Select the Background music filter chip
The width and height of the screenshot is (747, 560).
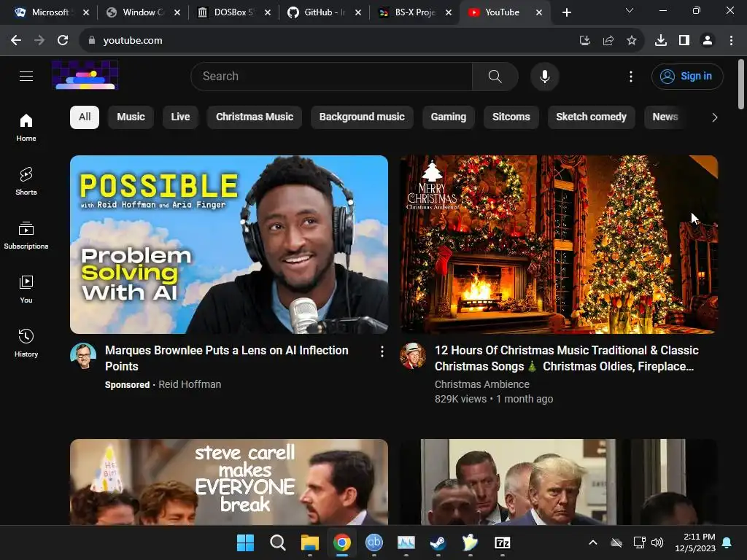[x=362, y=117]
